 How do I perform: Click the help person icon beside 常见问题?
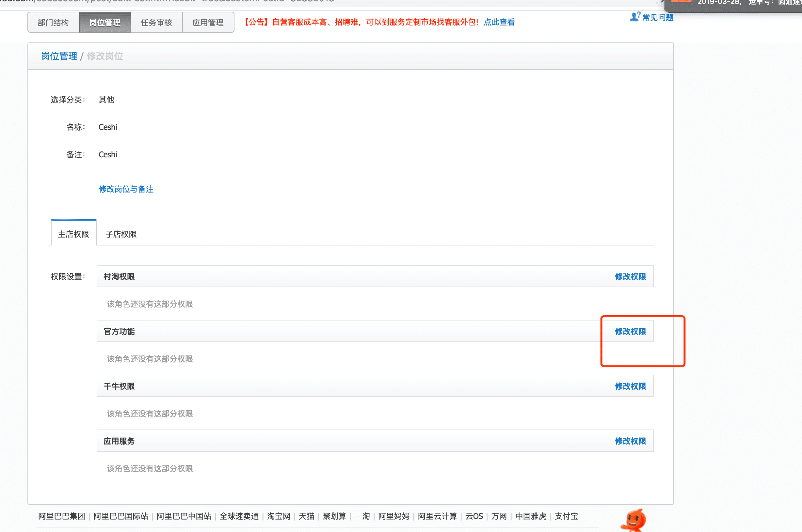[635, 16]
